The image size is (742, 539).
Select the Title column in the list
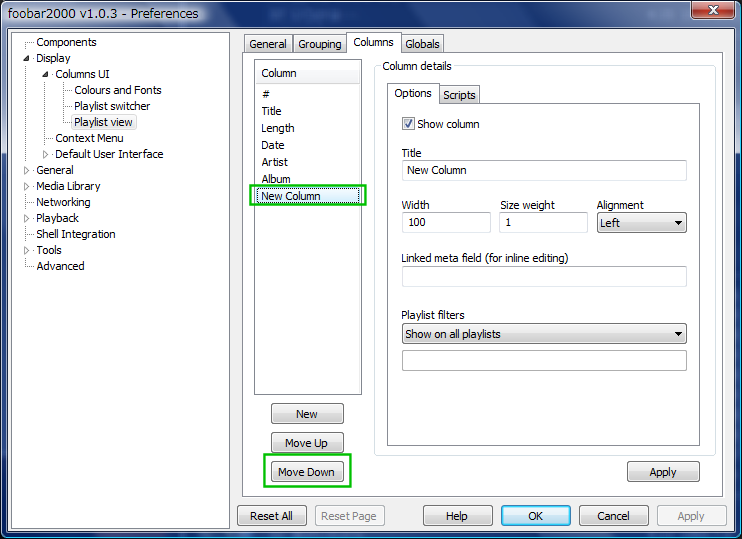pos(308,111)
